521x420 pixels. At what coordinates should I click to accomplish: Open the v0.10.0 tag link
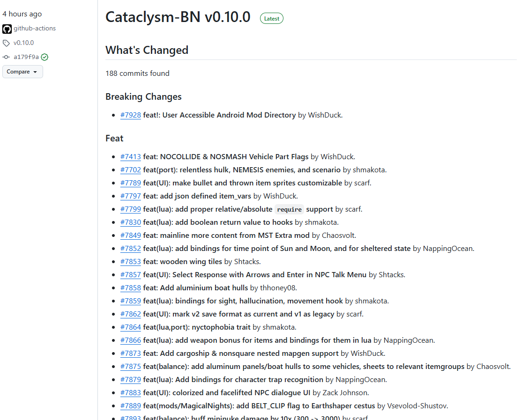click(23, 43)
